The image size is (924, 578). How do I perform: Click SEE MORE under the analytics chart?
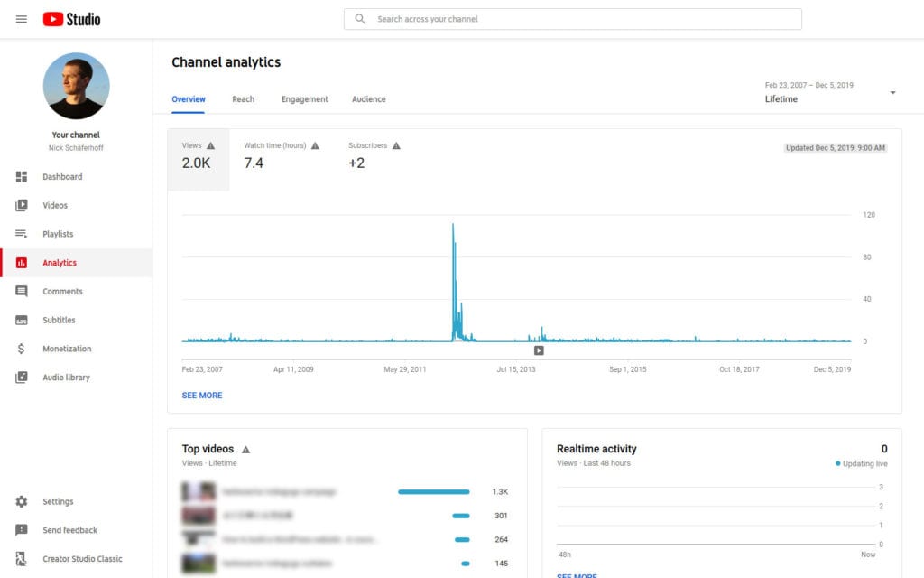[202, 395]
